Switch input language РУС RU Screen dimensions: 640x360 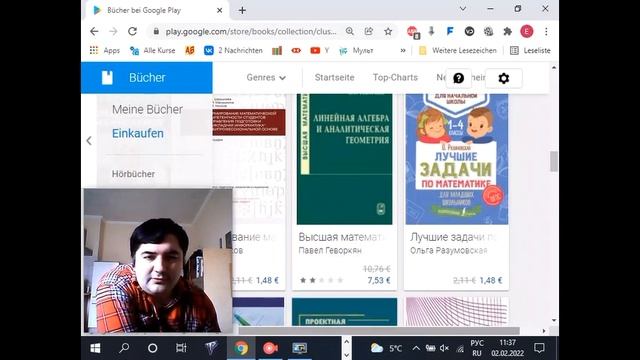tap(477, 348)
